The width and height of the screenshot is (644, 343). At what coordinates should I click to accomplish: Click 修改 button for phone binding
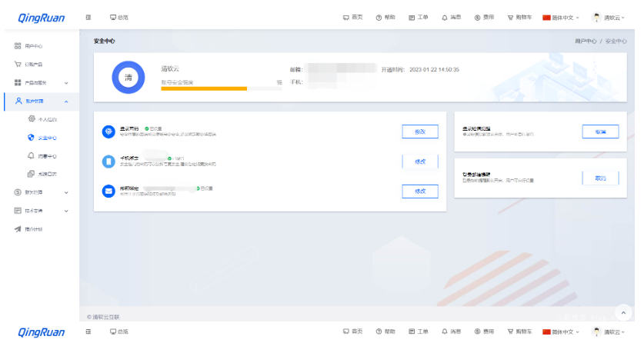pos(420,162)
